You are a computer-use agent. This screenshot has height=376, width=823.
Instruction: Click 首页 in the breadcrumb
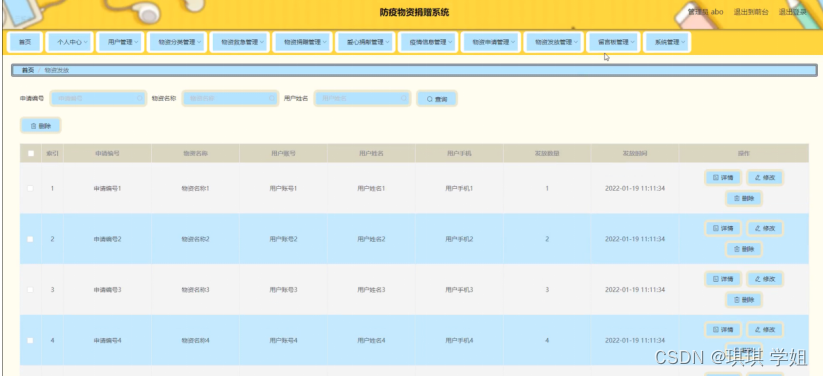(x=28, y=70)
